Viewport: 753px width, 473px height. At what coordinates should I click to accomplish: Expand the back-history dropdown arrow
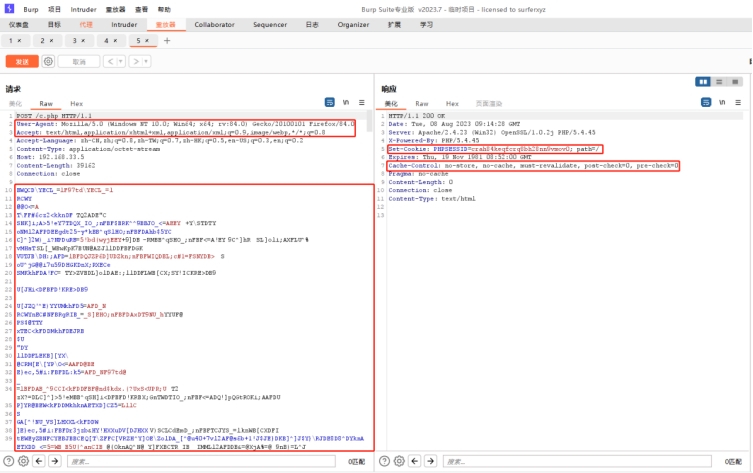(122, 62)
